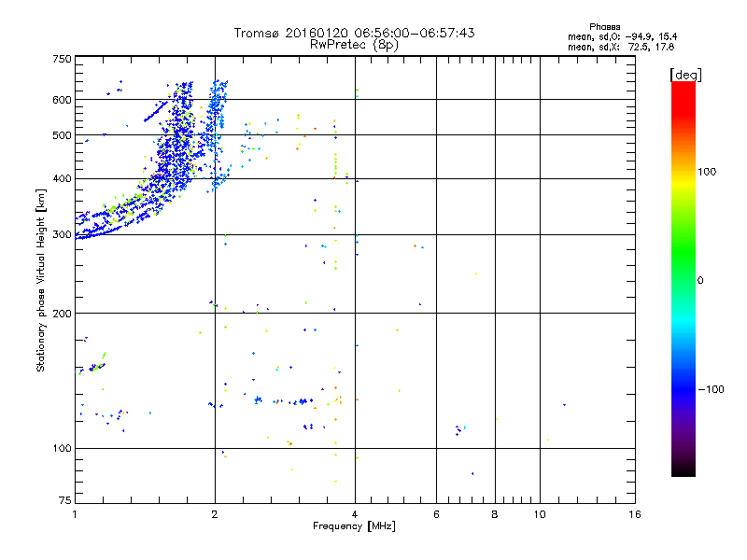The image size is (747, 560).
Task: Click the y-axis tick label '600'
Action: [62, 100]
